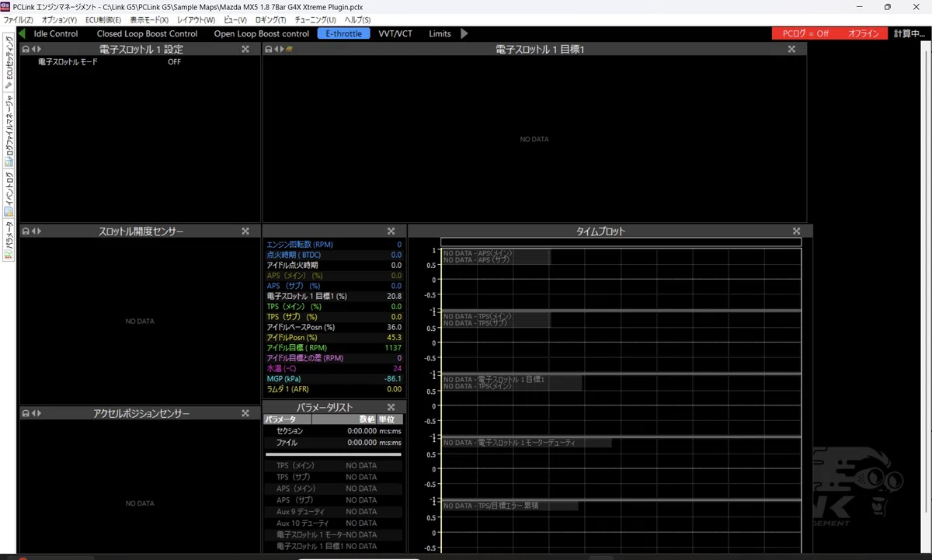This screenshot has height=560, width=932.
Task: Click lock icon on アクセルポジションセンサー panel
Action: tap(26, 413)
